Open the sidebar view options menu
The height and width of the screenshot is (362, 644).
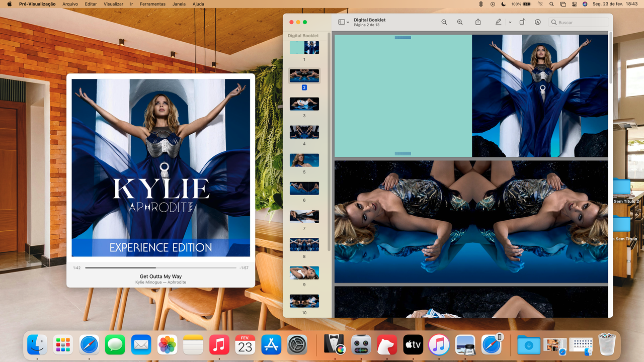click(344, 22)
